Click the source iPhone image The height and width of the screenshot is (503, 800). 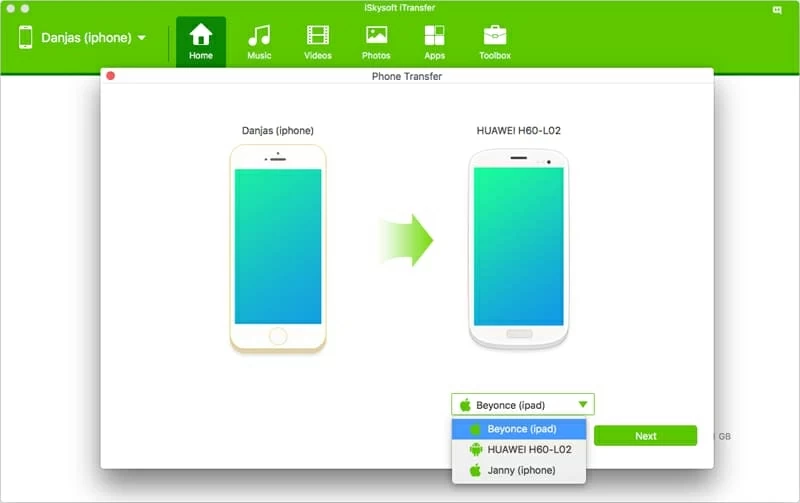tap(278, 248)
